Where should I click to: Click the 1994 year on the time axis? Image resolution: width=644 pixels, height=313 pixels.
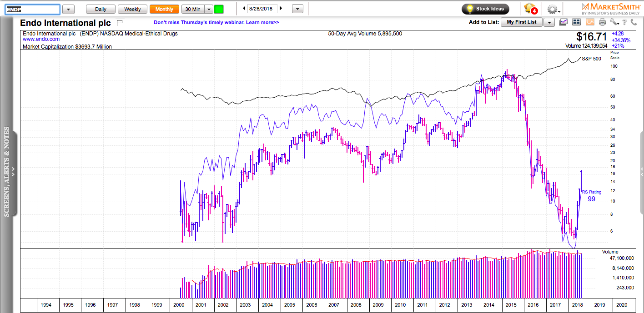pos(46,305)
